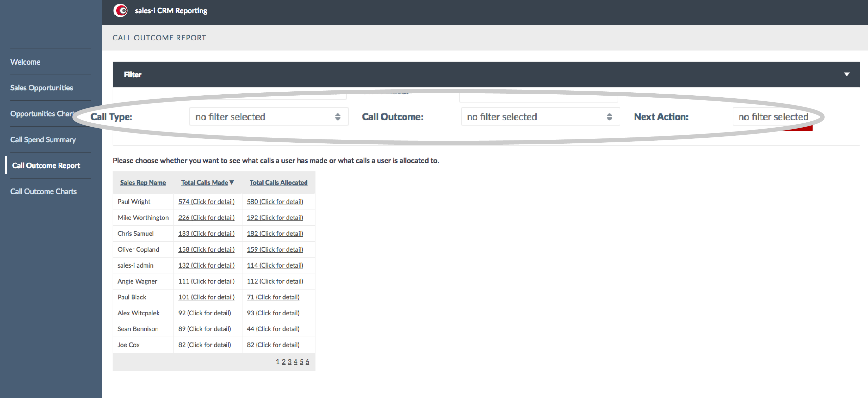The image size is (868, 398).
Task: Open Chris Samuel's 182 allocated detail
Action: pyautogui.click(x=275, y=233)
